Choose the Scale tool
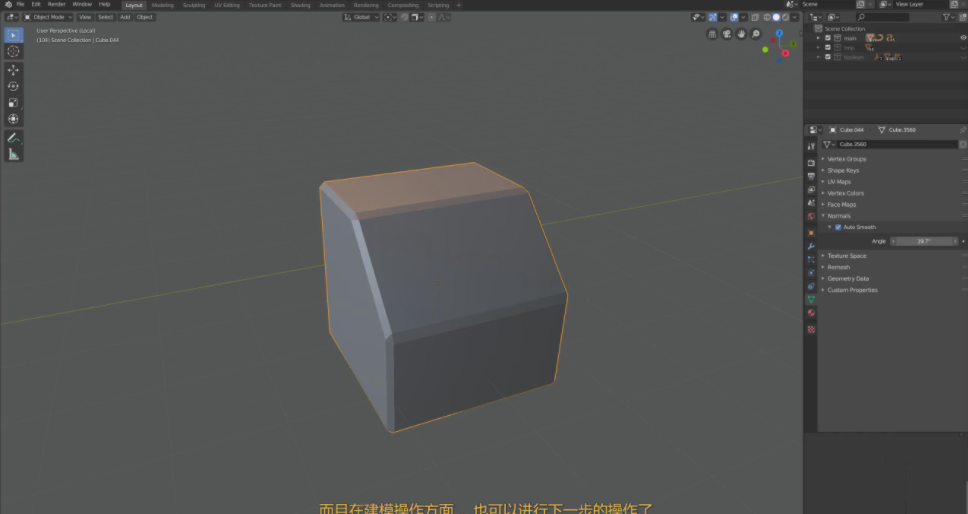The image size is (968, 514). click(13, 102)
